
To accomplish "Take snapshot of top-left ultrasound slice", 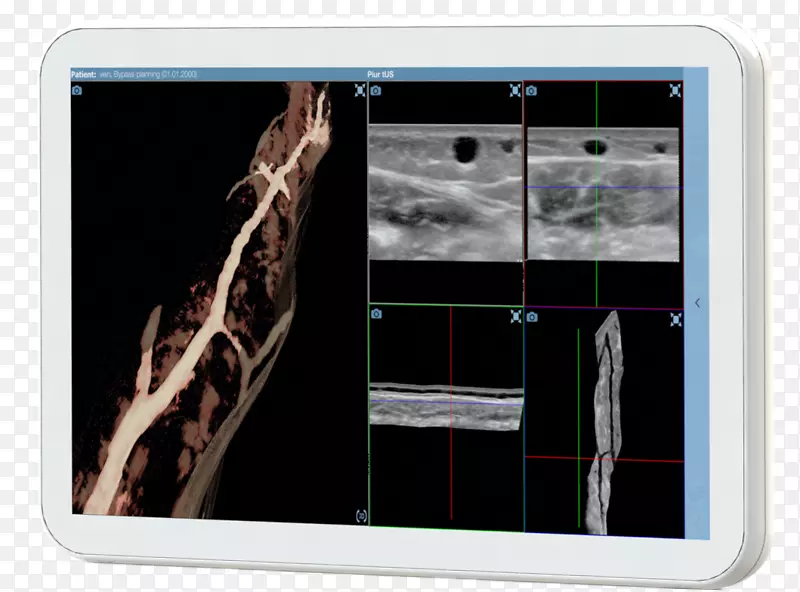I will coord(376,91).
